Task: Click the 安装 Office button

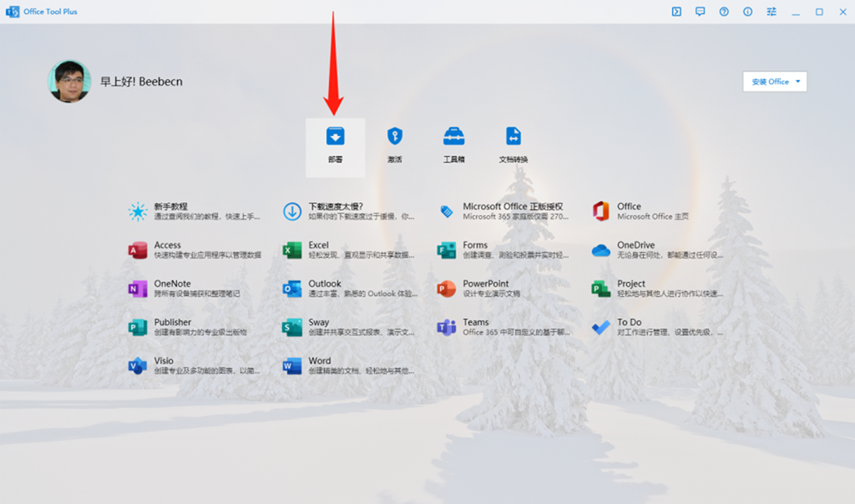Action: point(774,82)
